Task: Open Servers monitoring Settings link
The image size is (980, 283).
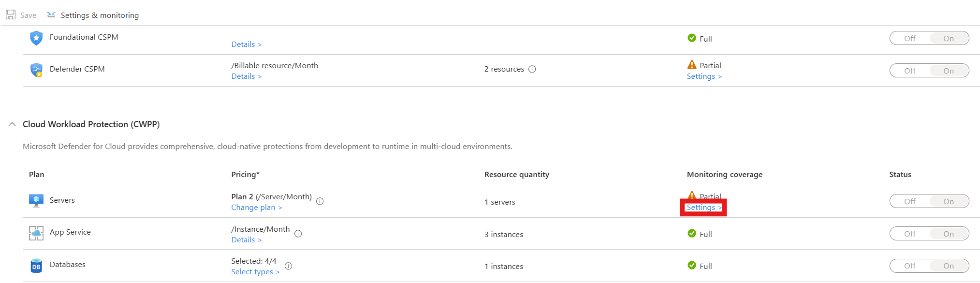Action: pos(704,208)
